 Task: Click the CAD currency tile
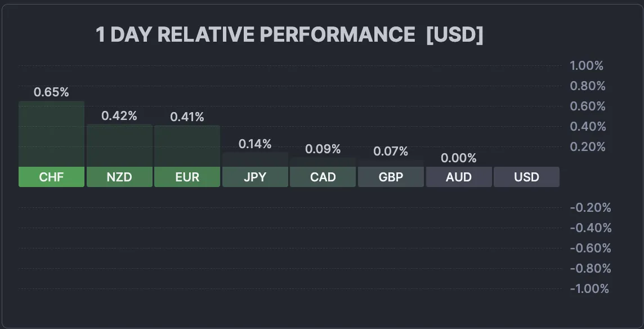coord(323,177)
